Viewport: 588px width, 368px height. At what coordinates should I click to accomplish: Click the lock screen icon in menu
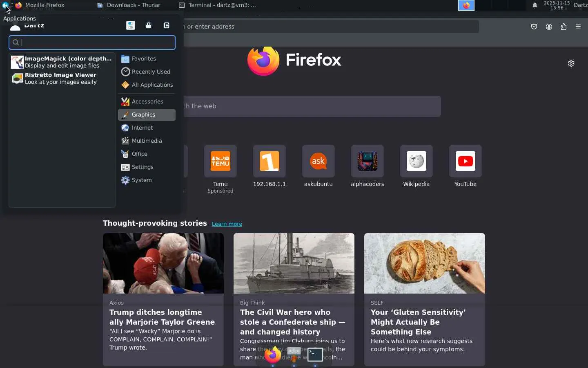(149, 25)
